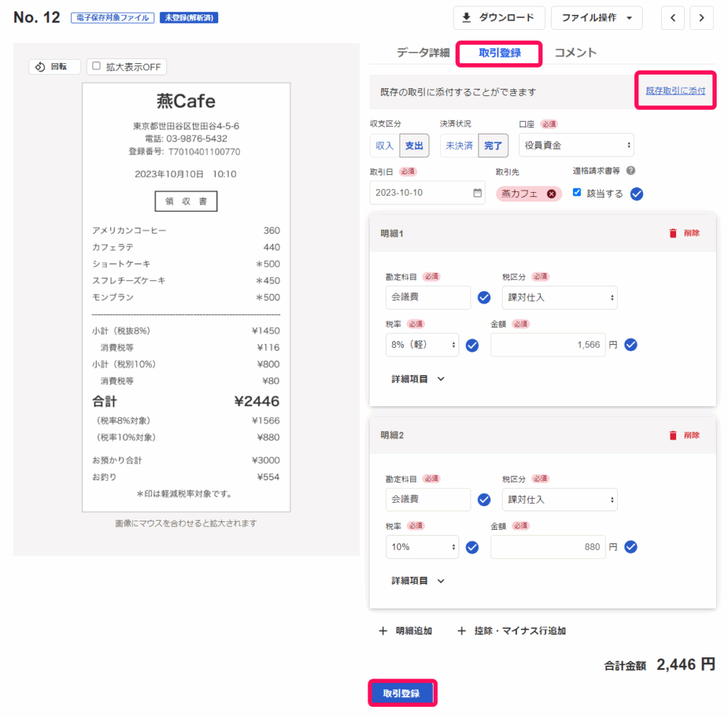Uncheck the 該当する checkbox
Viewport: 728px width, 717px height.
pyautogui.click(x=577, y=193)
